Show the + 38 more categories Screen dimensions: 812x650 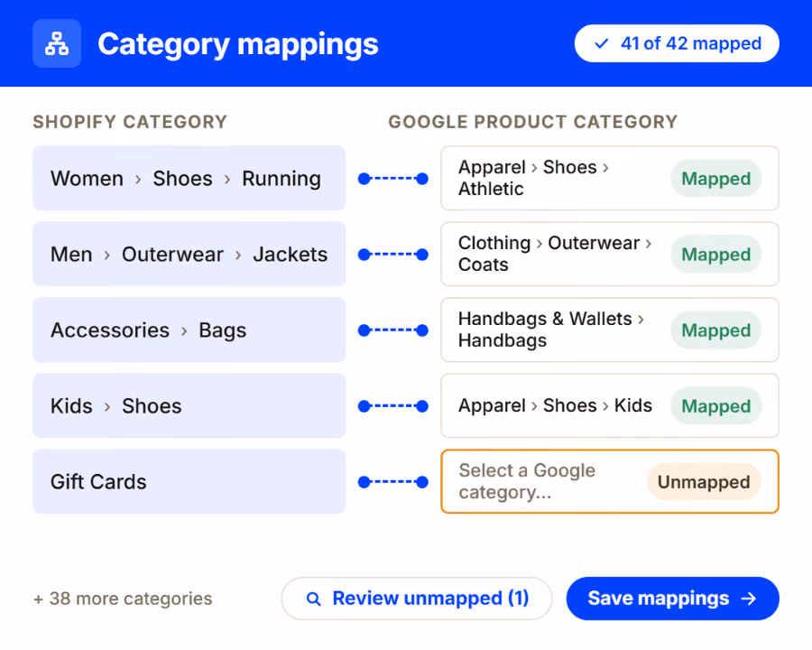click(123, 599)
